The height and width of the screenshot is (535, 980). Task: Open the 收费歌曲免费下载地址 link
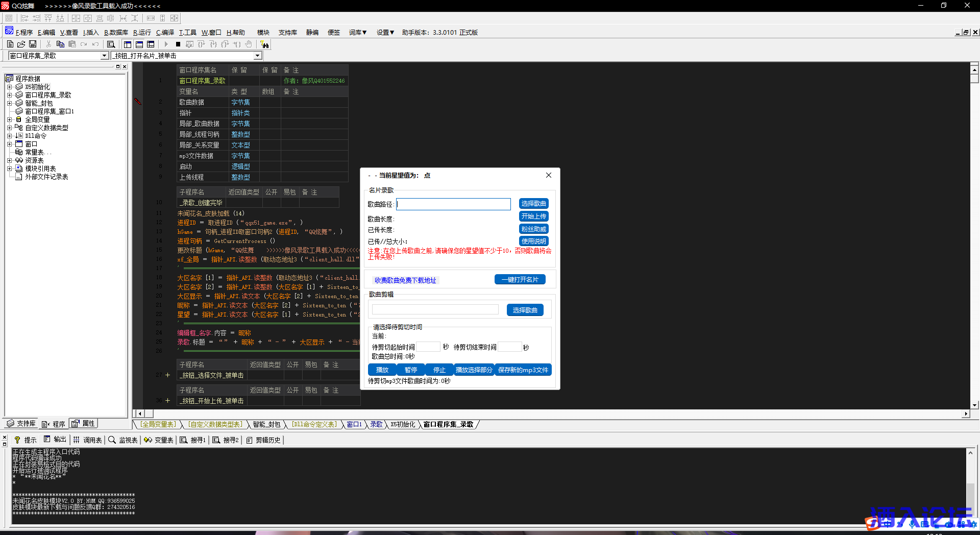coord(405,280)
